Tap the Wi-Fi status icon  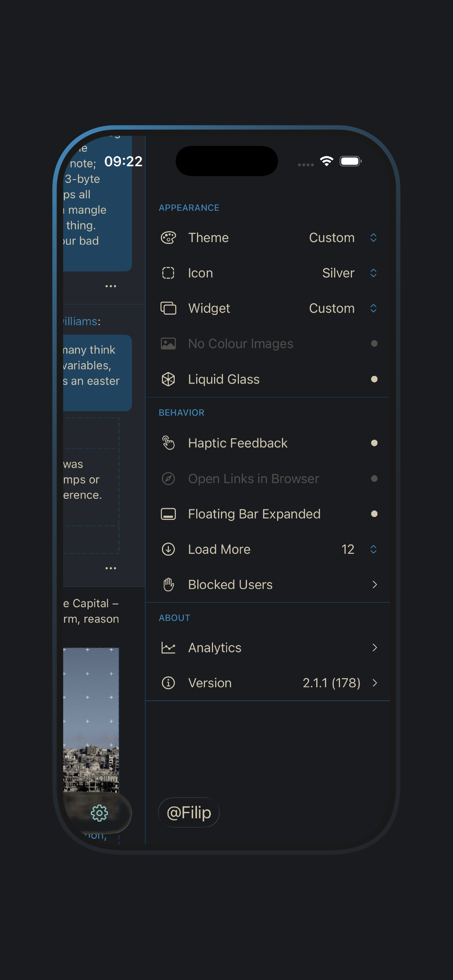coord(326,161)
